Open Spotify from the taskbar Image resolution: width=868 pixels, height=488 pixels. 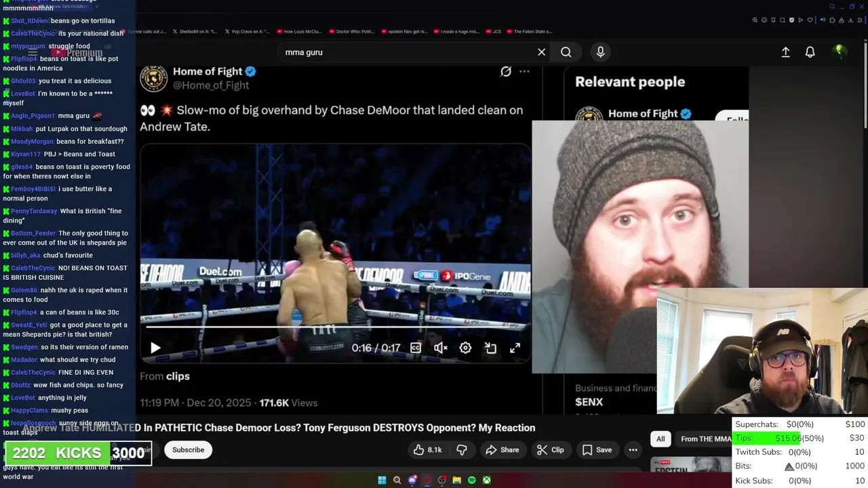point(471,480)
